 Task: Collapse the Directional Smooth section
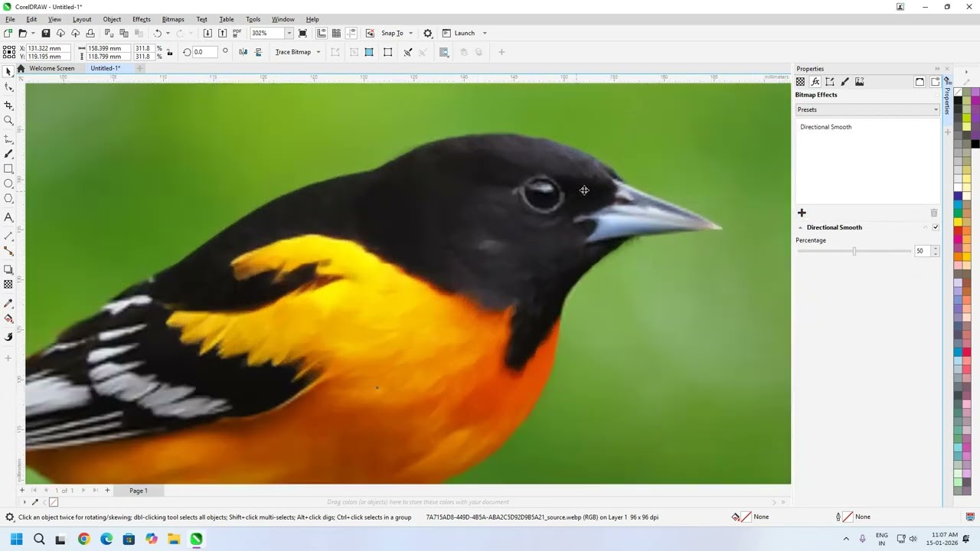pos(801,227)
